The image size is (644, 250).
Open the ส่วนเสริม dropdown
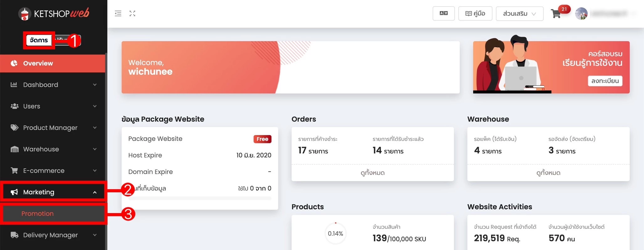519,14
